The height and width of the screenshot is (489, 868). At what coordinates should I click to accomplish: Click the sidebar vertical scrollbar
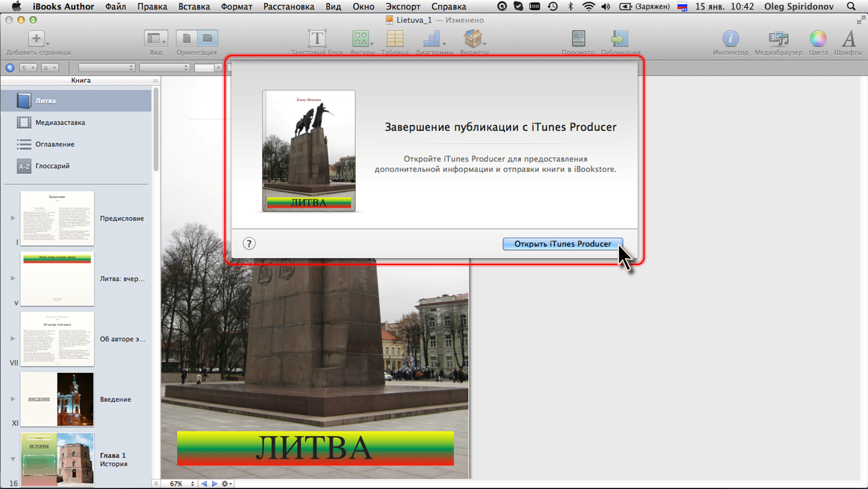click(x=156, y=129)
